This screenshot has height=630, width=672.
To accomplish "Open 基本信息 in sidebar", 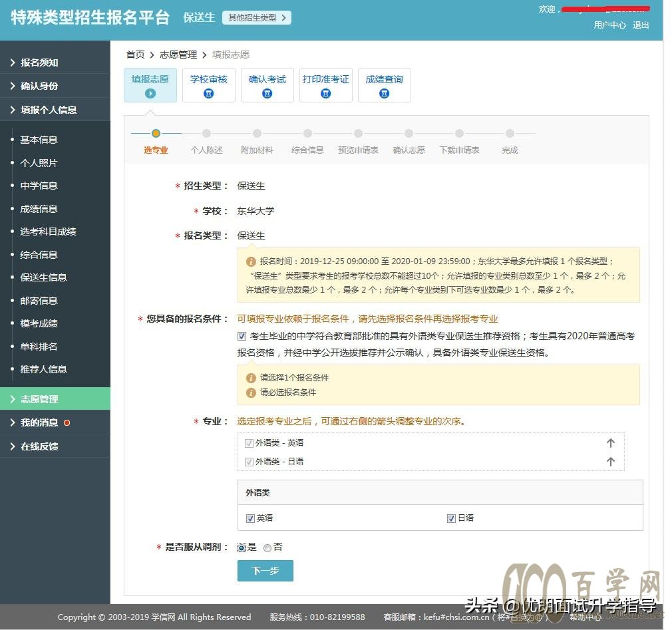I will point(39,140).
